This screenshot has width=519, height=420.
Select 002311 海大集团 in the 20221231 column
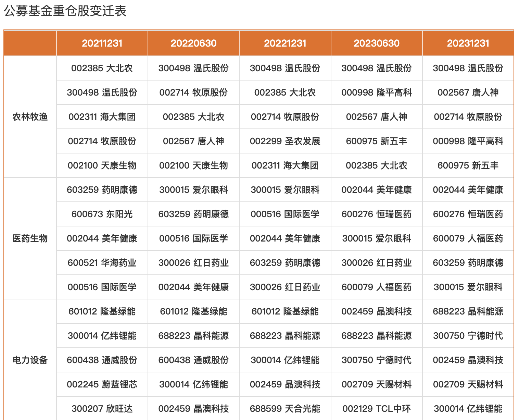[x=285, y=165]
